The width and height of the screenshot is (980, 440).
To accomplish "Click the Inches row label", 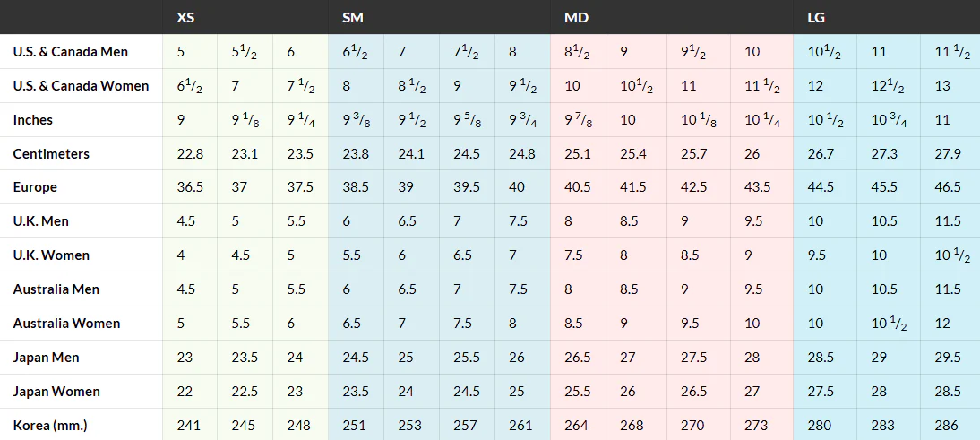I will (32, 119).
